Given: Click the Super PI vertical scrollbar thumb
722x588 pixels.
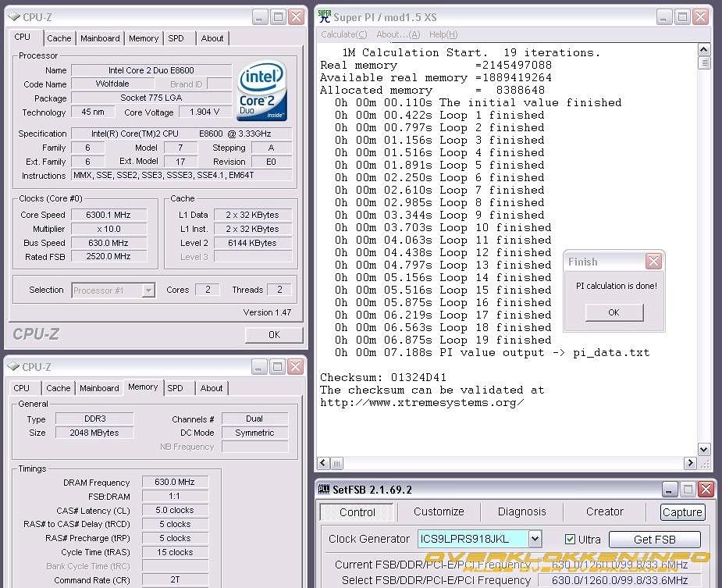Looking at the screenshot, I should 703,62.
